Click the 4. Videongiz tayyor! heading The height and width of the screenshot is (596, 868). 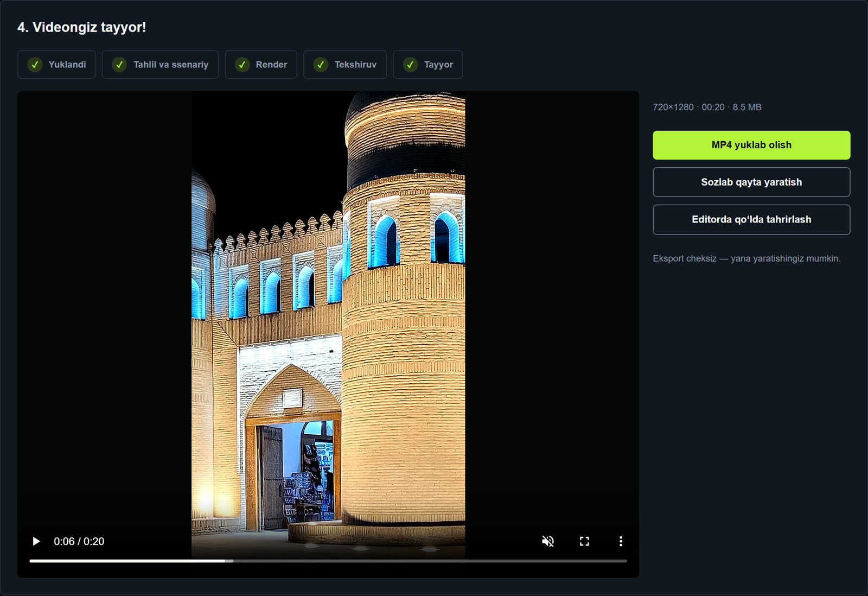point(81,27)
